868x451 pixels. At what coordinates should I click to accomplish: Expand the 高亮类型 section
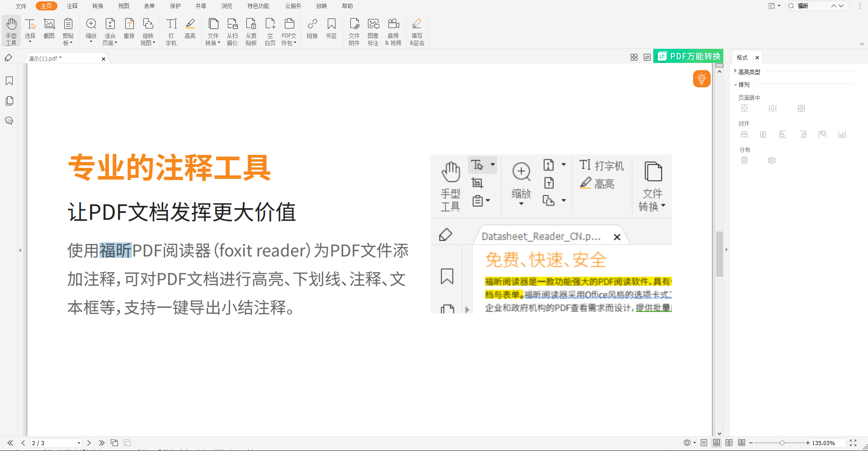735,71
